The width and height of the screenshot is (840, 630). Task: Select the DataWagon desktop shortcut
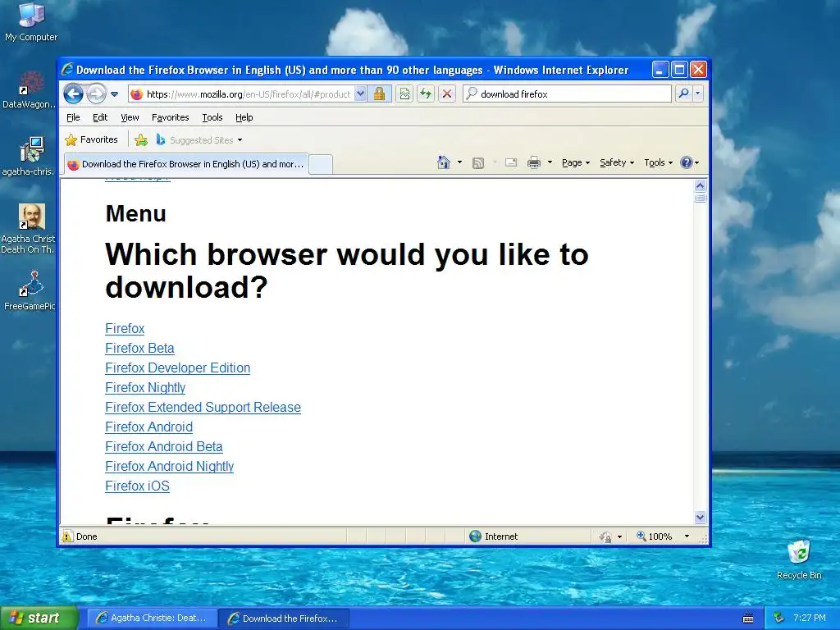point(29,90)
